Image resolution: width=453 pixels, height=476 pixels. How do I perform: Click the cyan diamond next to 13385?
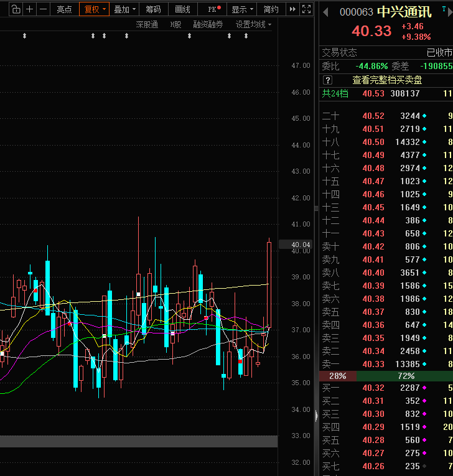[424, 364]
